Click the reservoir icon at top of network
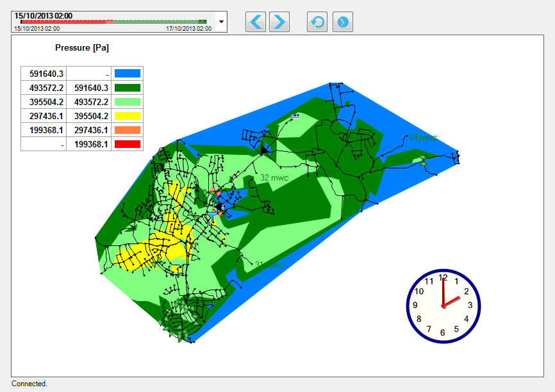The height and width of the screenshot is (392, 555). (x=295, y=116)
